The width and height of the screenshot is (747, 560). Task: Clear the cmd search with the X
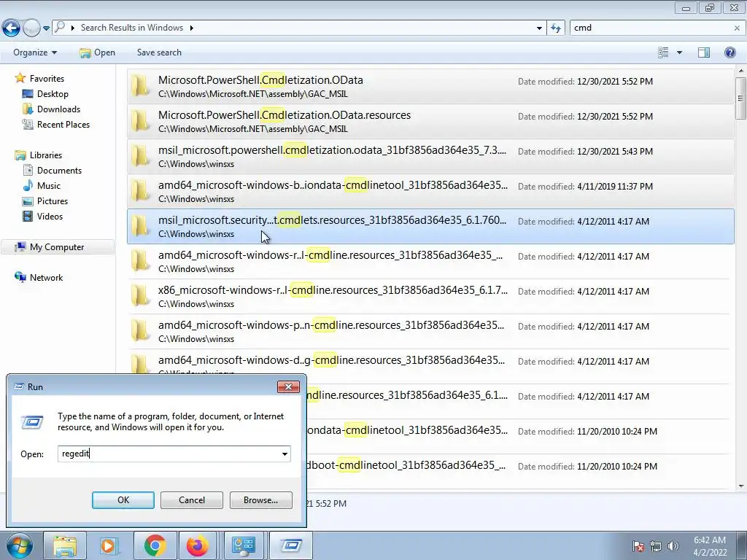[x=737, y=28]
